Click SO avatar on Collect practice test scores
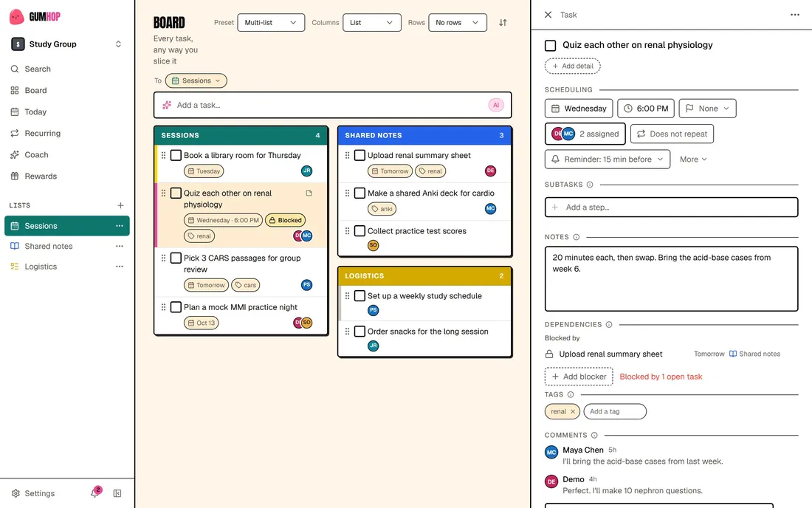The image size is (812, 508). 373,245
